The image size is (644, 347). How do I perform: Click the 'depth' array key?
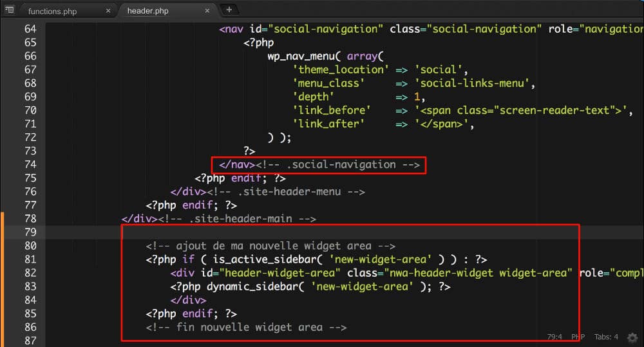313,97
